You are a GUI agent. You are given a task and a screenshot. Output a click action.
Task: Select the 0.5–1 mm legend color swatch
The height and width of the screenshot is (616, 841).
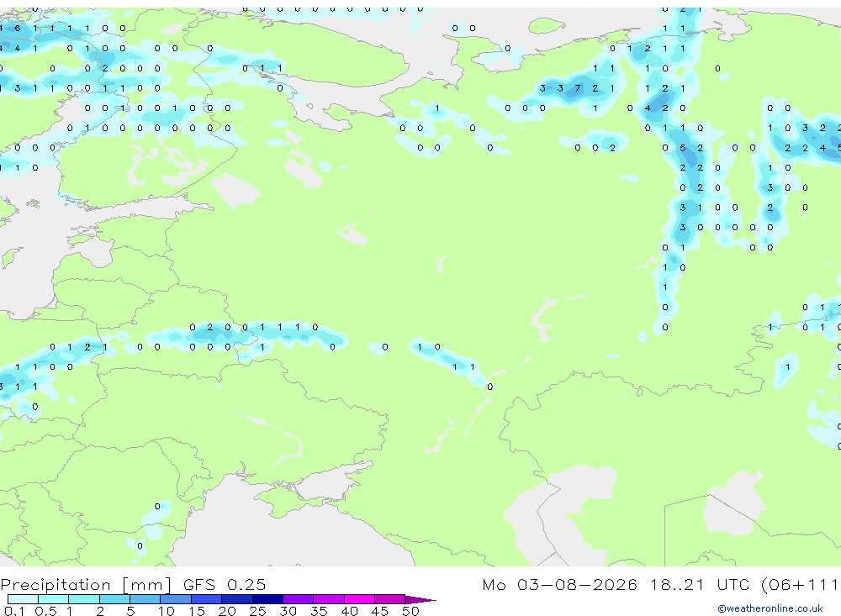coord(54,599)
